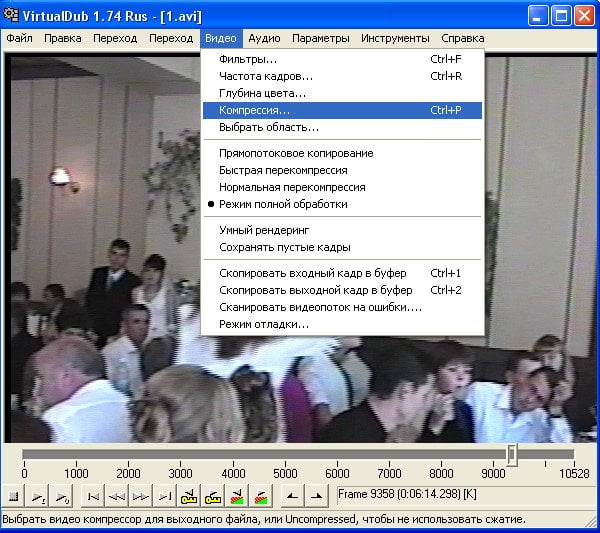Jump to start of video
The height and width of the screenshot is (533, 600).
click(93, 495)
